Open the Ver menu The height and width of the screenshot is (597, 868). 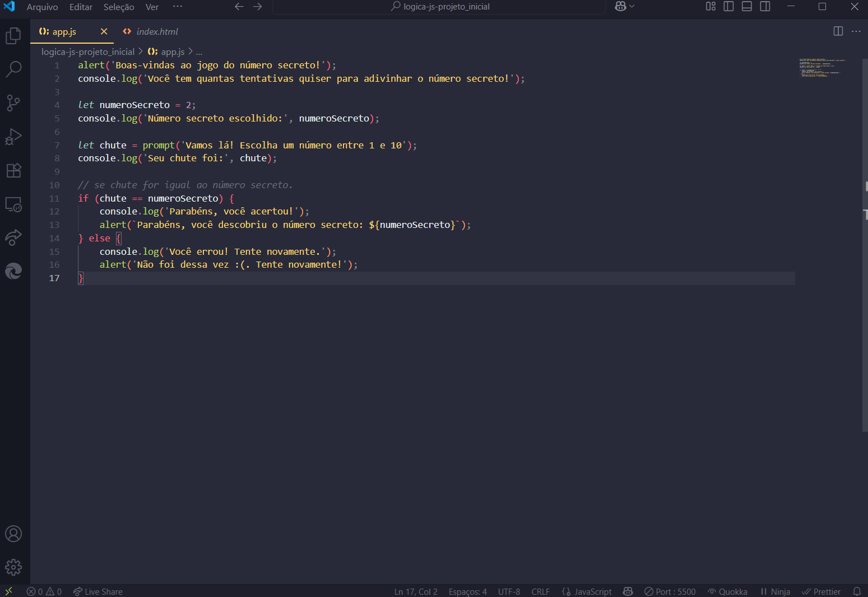coord(152,7)
